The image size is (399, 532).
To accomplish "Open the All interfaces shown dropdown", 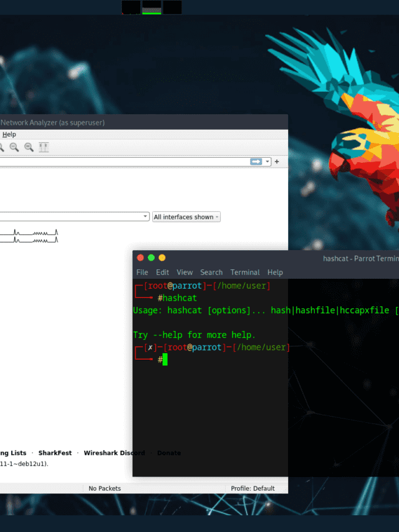I will click(186, 217).
